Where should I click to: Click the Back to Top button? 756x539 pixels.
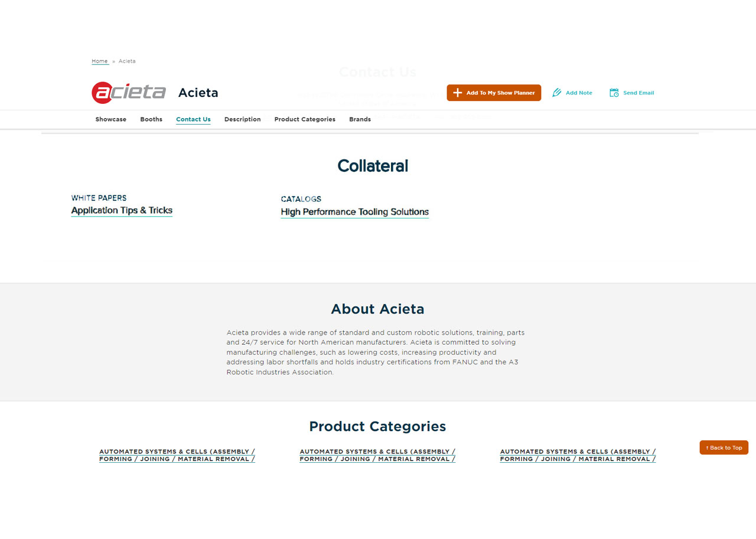coord(724,447)
